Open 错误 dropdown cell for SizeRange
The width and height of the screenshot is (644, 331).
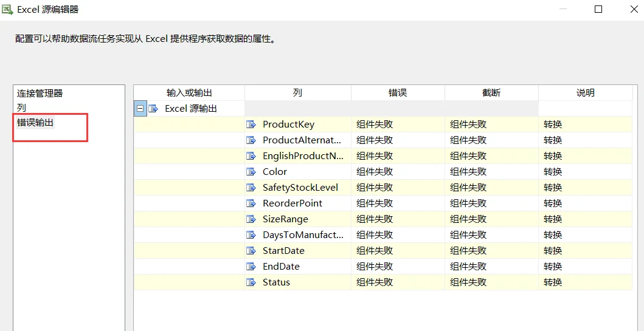point(398,219)
